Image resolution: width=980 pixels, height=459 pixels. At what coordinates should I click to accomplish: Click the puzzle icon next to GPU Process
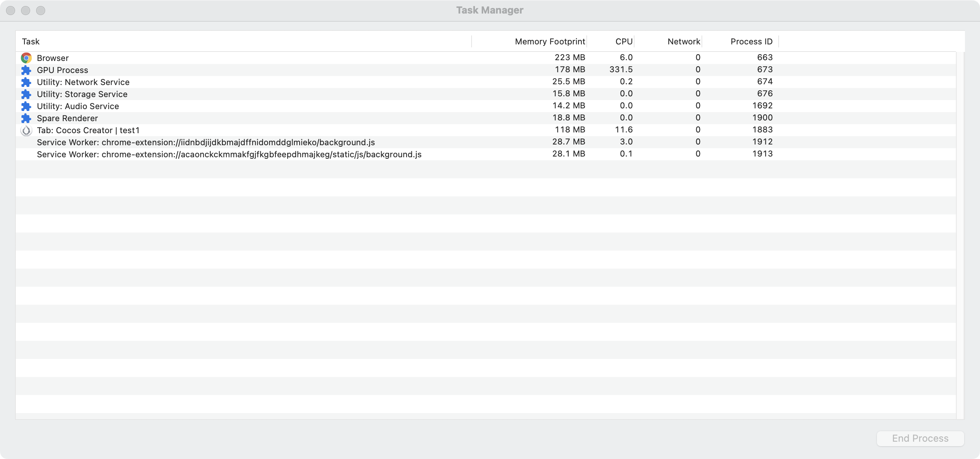pos(26,70)
